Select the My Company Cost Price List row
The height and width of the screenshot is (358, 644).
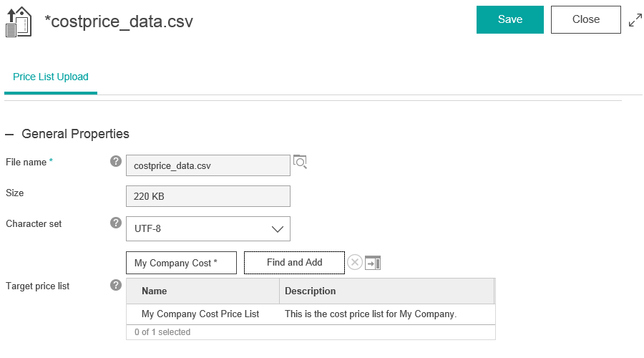pyautogui.click(x=200, y=314)
